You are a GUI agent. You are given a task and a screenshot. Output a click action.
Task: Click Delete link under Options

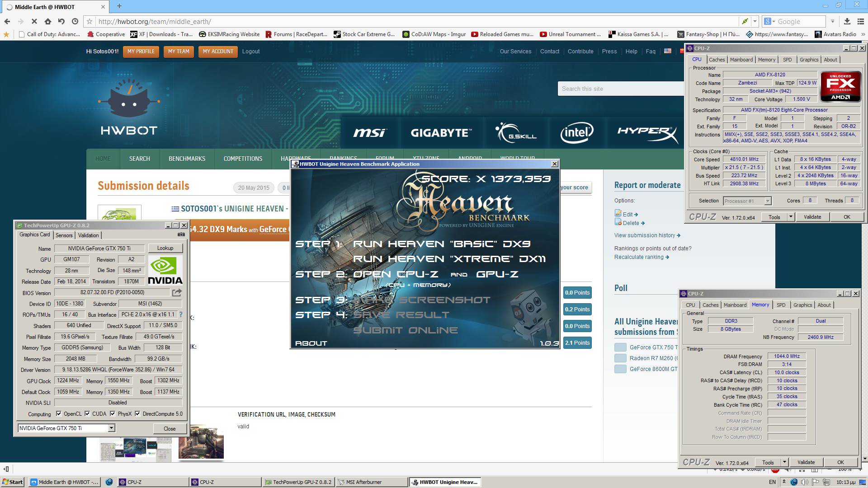point(629,223)
